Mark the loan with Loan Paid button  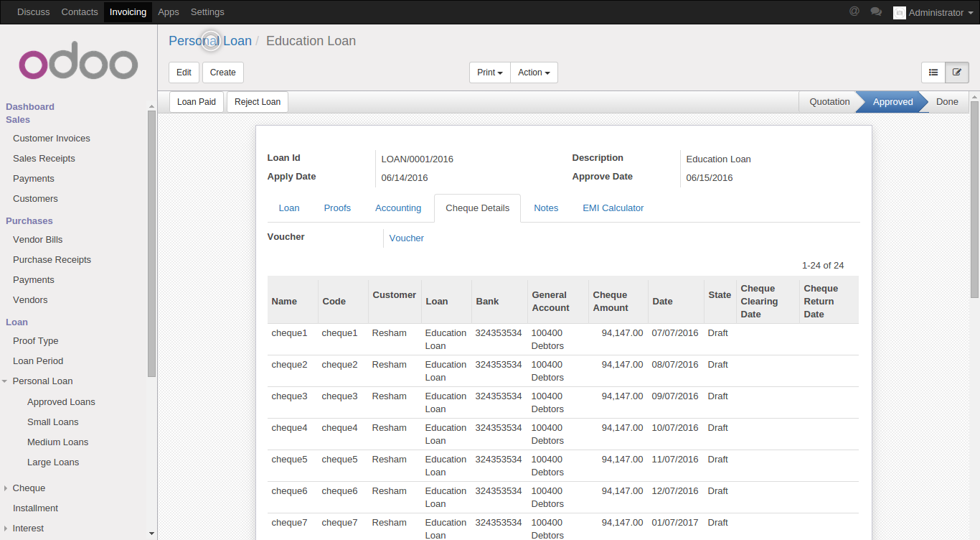(x=197, y=102)
